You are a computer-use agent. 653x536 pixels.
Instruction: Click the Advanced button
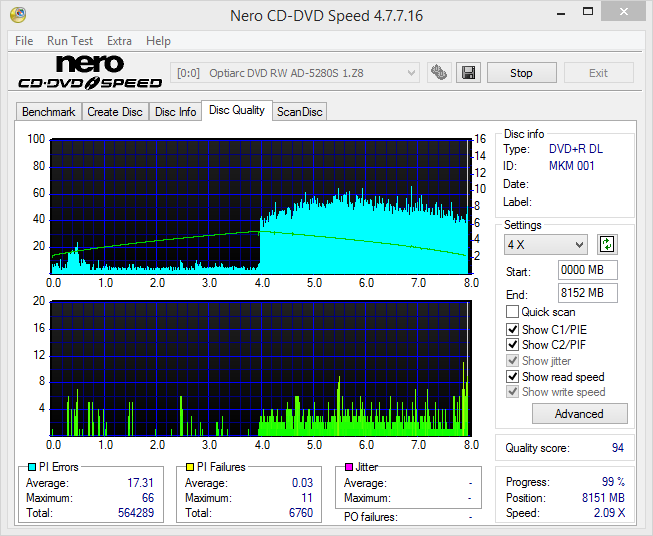(579, 414)
